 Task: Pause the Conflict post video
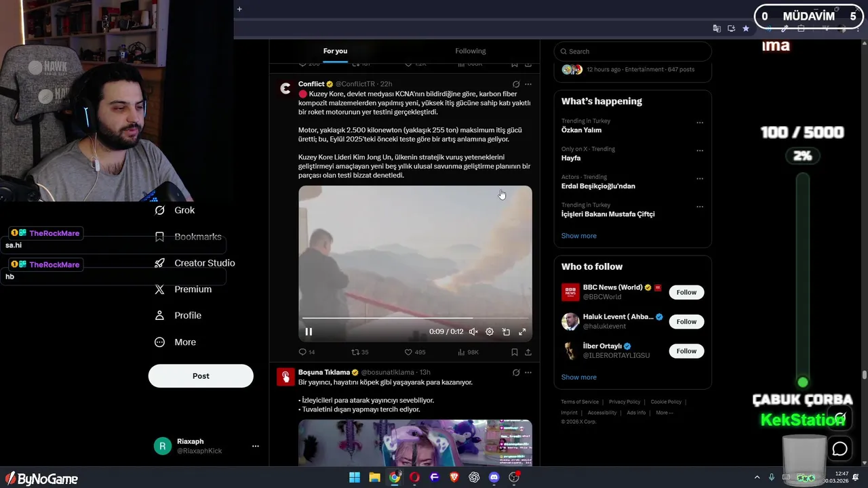(309, 331)
